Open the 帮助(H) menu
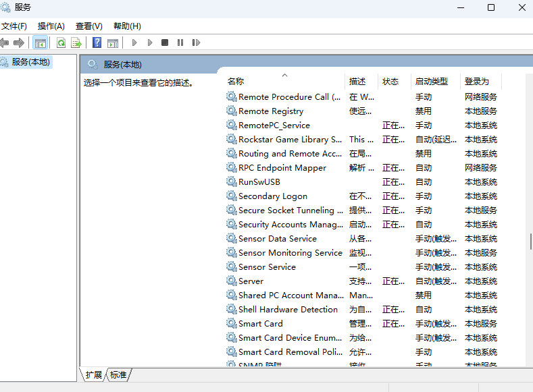 (127, 26)
